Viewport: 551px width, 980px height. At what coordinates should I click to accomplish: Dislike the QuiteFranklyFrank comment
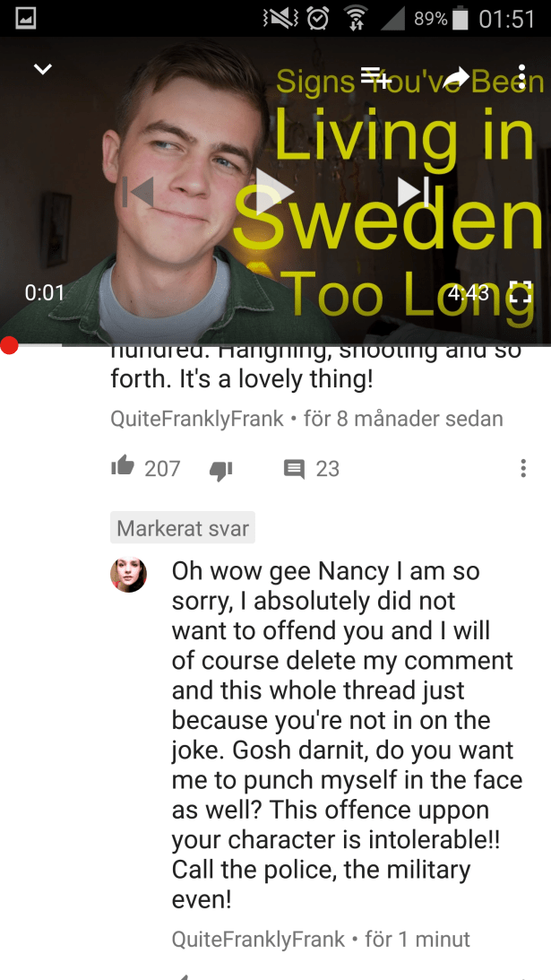pos(220,471)
